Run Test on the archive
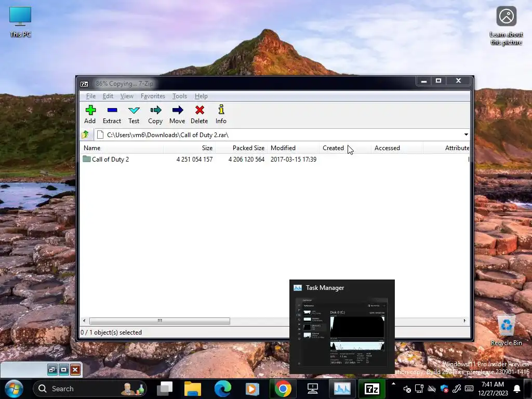The width and height of the screenshot is (532, 399). [134, 114]
